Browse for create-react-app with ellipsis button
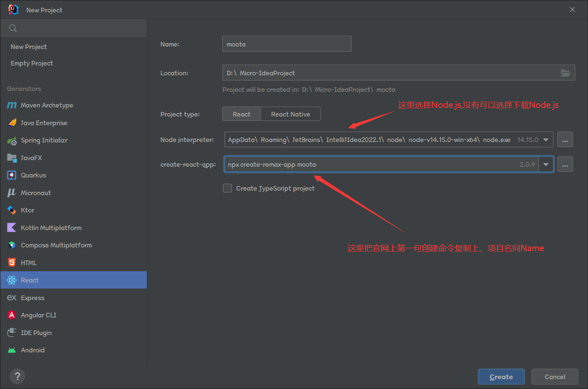 click(565, 165)
